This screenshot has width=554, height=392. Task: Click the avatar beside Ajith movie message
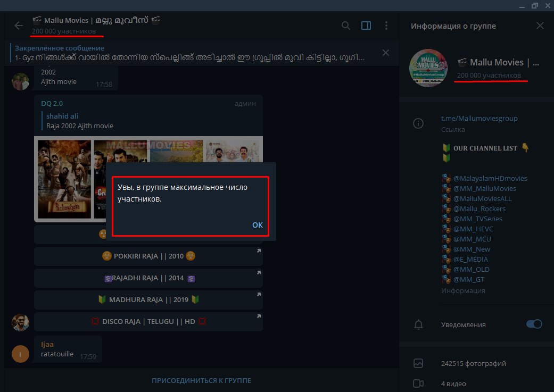tap(21, 81)
